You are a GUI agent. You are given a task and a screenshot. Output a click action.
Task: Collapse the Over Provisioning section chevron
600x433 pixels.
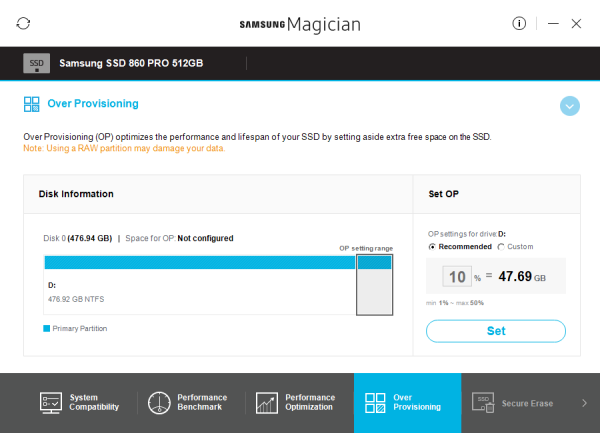pyautogui.click(x=570, y=105)
